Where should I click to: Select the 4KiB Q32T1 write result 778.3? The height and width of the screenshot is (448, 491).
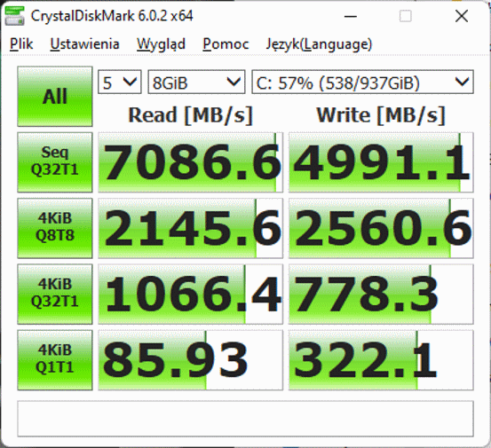pos(381,294)
